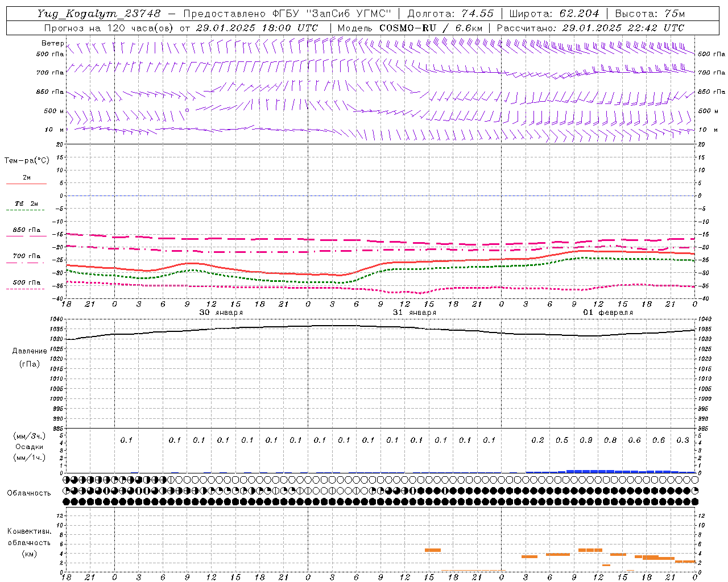Click the 'Тем-ра(°C)' axis title
The image size is (728, 582).
pos(27,161)
